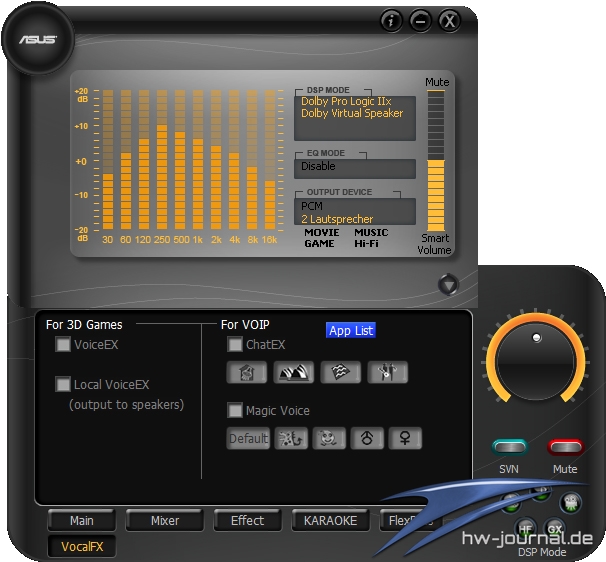
Task: Switch to the Mixer tab
Action: pyautogui.click(x=165, y=520)
